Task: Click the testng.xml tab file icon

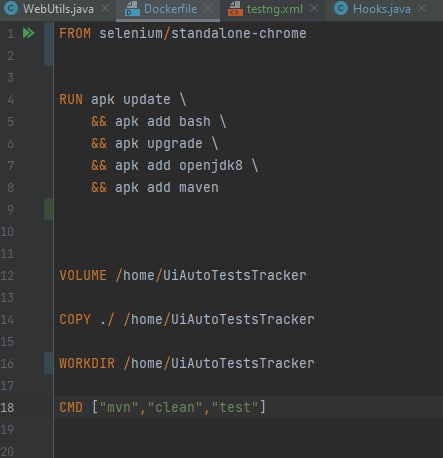Action: 235,9
